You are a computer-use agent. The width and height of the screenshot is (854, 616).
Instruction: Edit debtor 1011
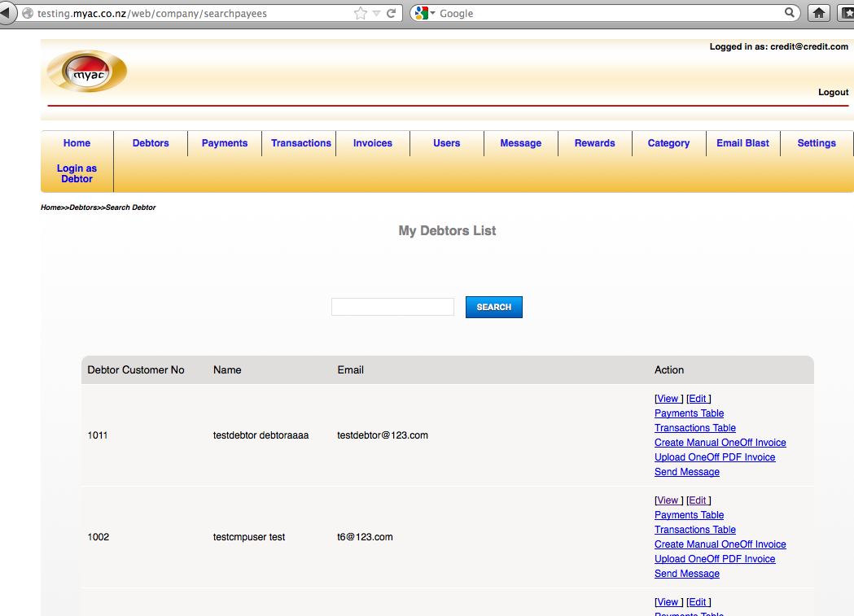(x=699, y=399)
